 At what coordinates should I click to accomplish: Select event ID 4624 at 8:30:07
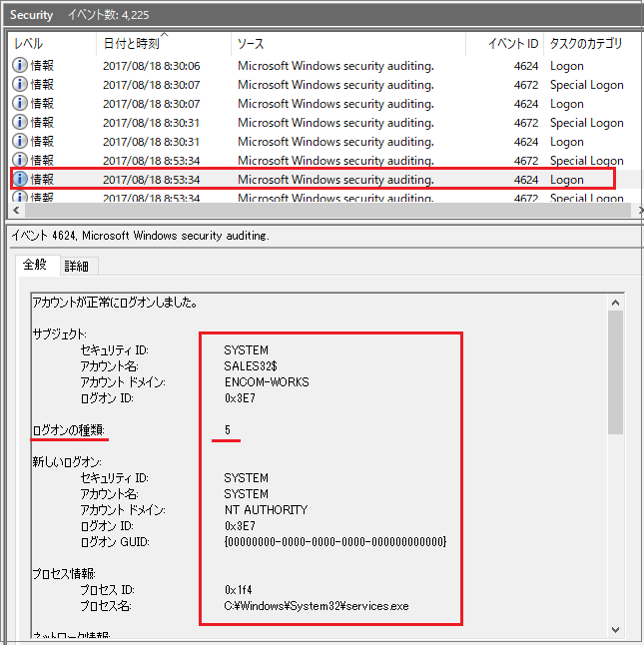pos(526,104)
